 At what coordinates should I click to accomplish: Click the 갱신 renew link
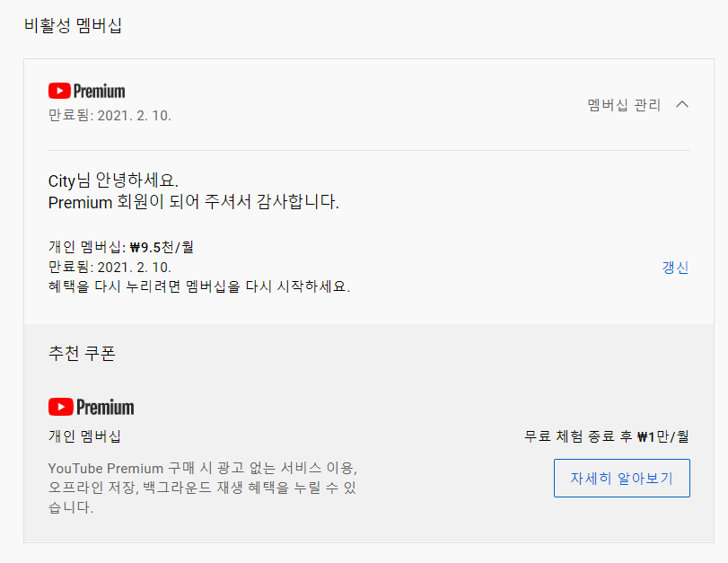[x=675, y=268]
